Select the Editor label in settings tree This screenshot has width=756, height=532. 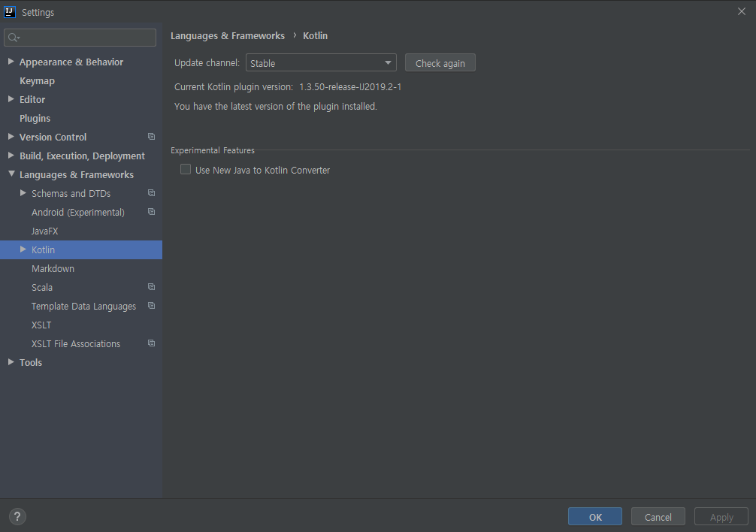[32, 100]
